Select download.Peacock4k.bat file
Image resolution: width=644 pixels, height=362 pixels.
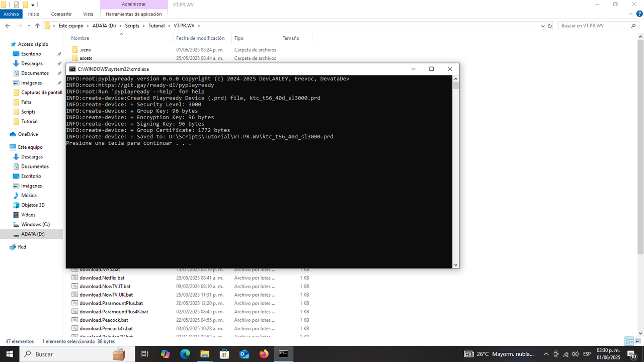click(105, 328)
